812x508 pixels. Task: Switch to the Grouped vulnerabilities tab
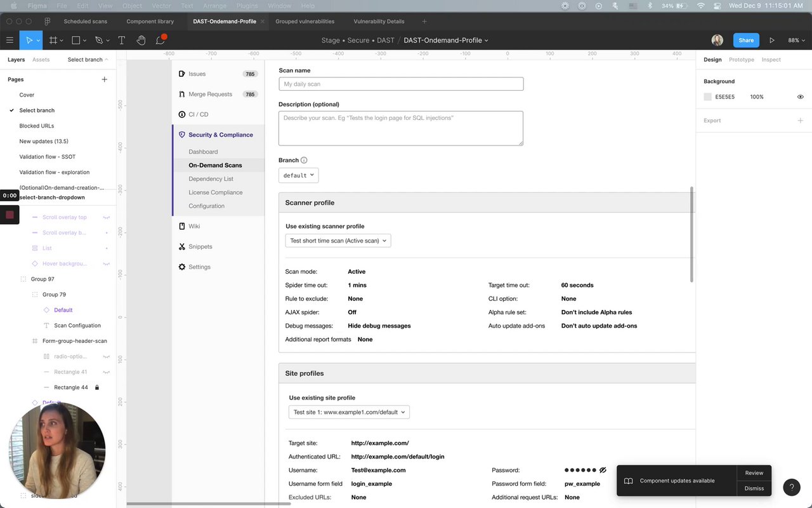coord(305,22)
